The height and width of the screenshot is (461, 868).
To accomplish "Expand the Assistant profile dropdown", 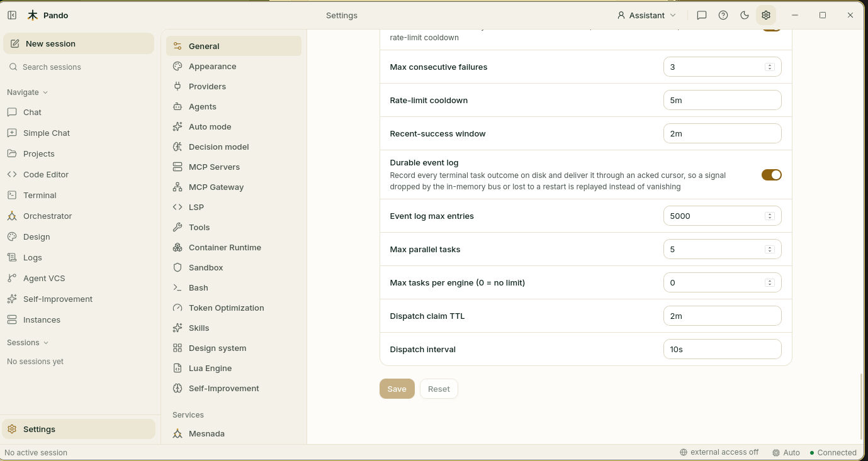I will click(x=647, y=15).
